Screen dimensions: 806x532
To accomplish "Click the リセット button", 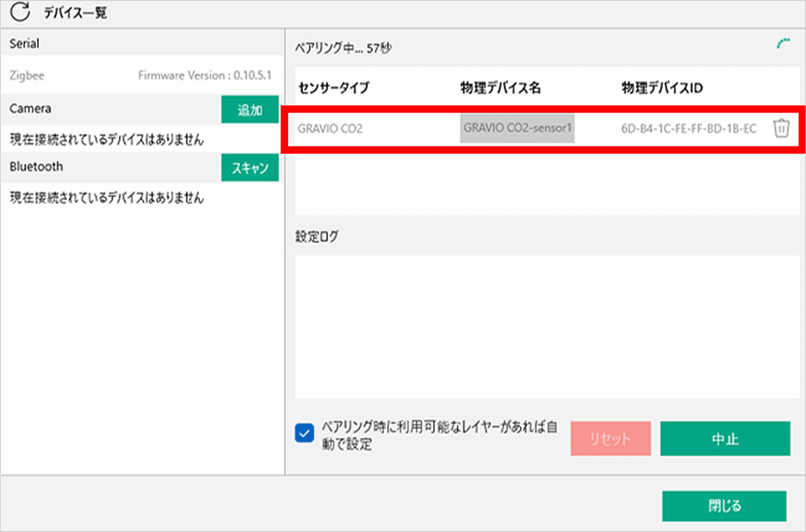I will [610, 439].
